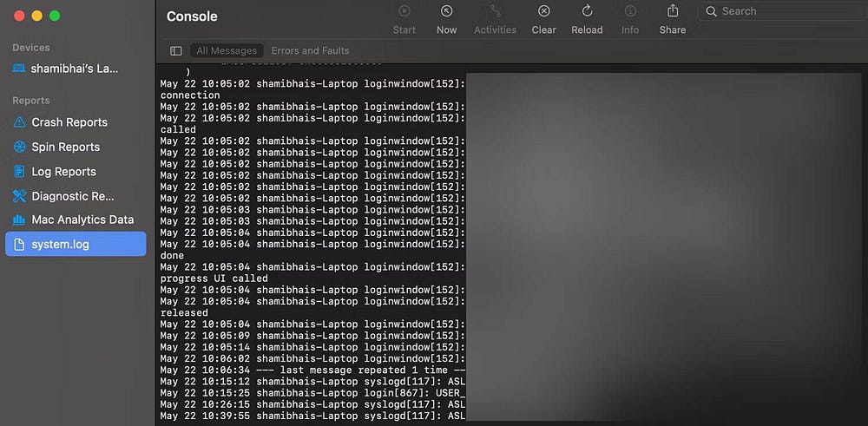Viewport: 868px width, 426px height.
Task: Select the All Messages filter
Action: coord(227,51)
